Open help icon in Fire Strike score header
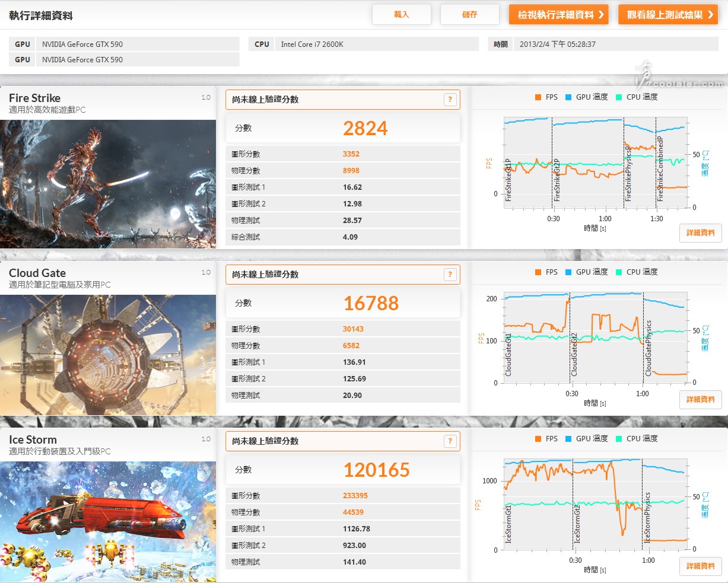This screenshot has width=728, height=583. [450, 100]
